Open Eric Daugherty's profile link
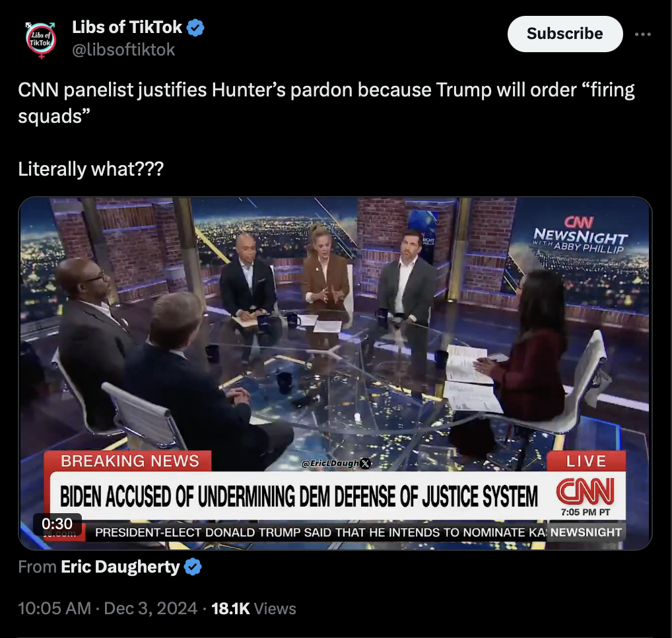Screen dimensions: 672x638 point(120,567)
